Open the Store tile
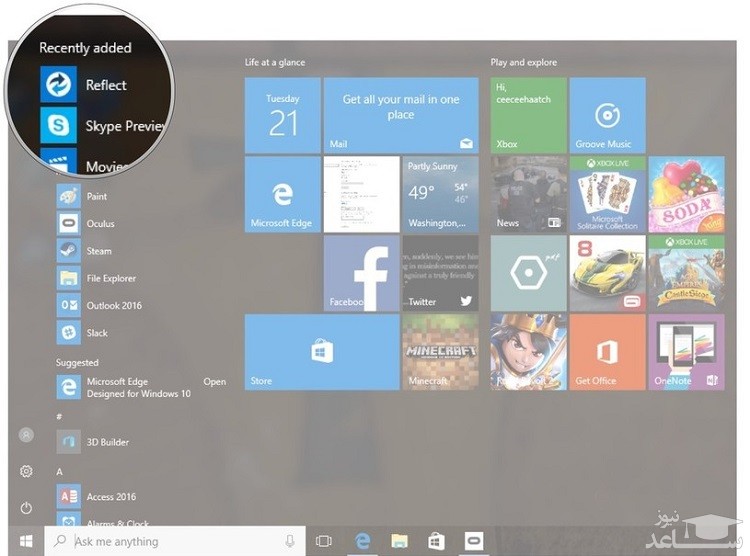Screen dimensions: 750x556 [320, 351]
